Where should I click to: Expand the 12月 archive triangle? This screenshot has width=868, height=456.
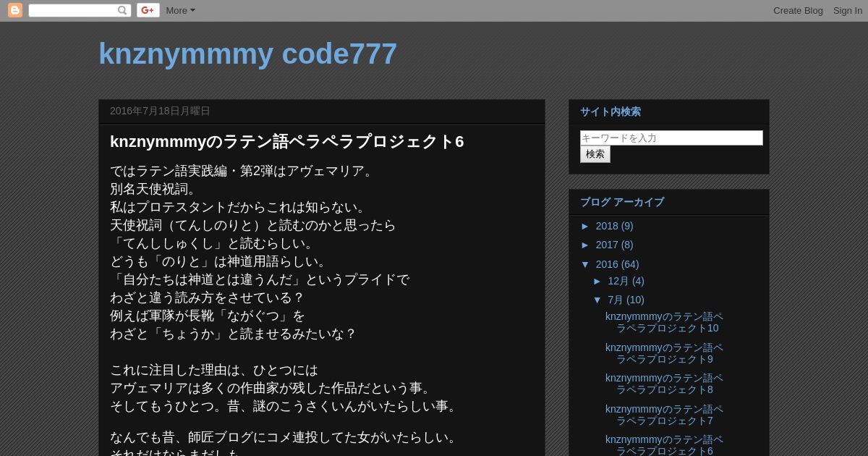(x=598, y=281)
